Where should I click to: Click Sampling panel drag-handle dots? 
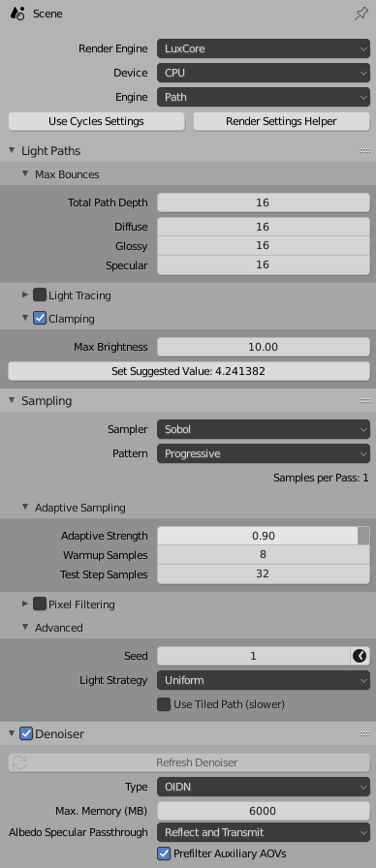click(x=365, y=400)
